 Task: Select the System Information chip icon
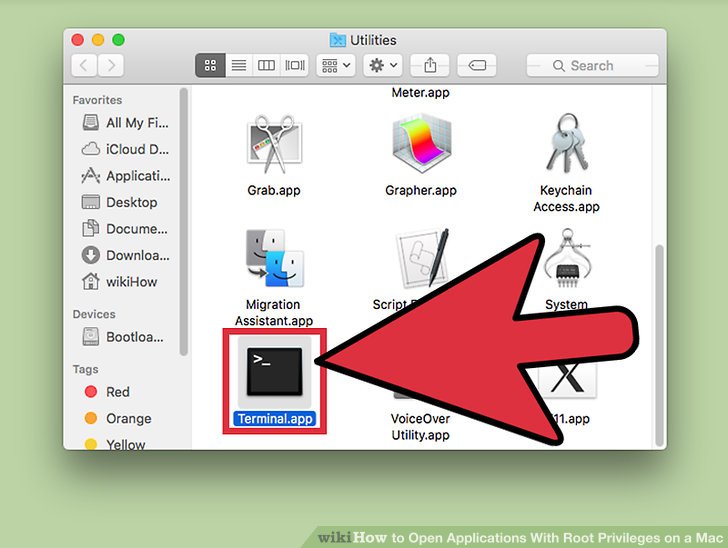point(567,258)
